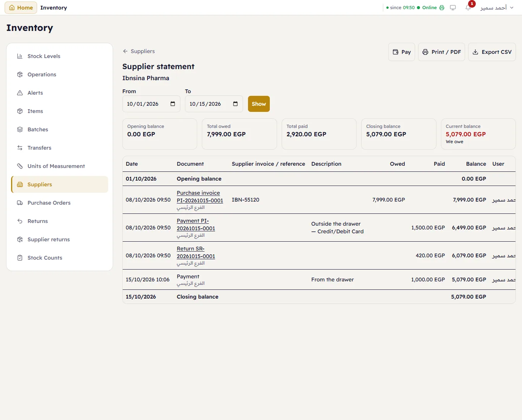Open calendar picker for From date

[173, 104]
